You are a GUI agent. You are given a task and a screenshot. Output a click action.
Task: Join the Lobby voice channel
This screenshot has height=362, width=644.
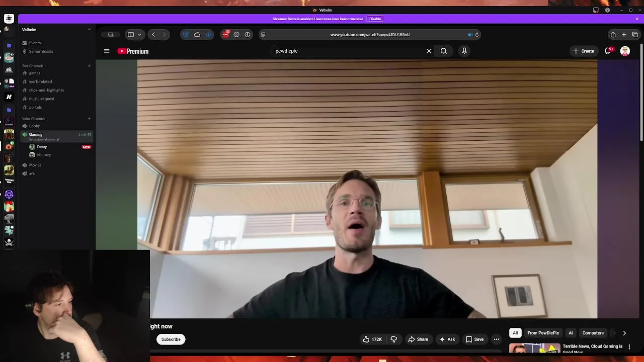[34, 126]
